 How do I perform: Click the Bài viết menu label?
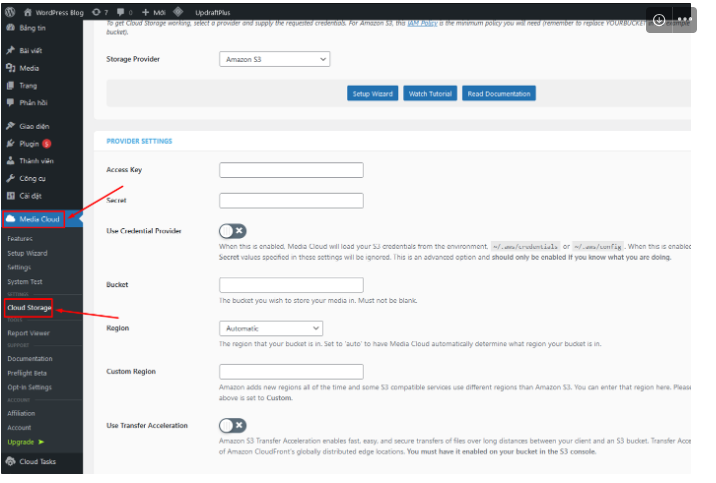tap(31, 50)
